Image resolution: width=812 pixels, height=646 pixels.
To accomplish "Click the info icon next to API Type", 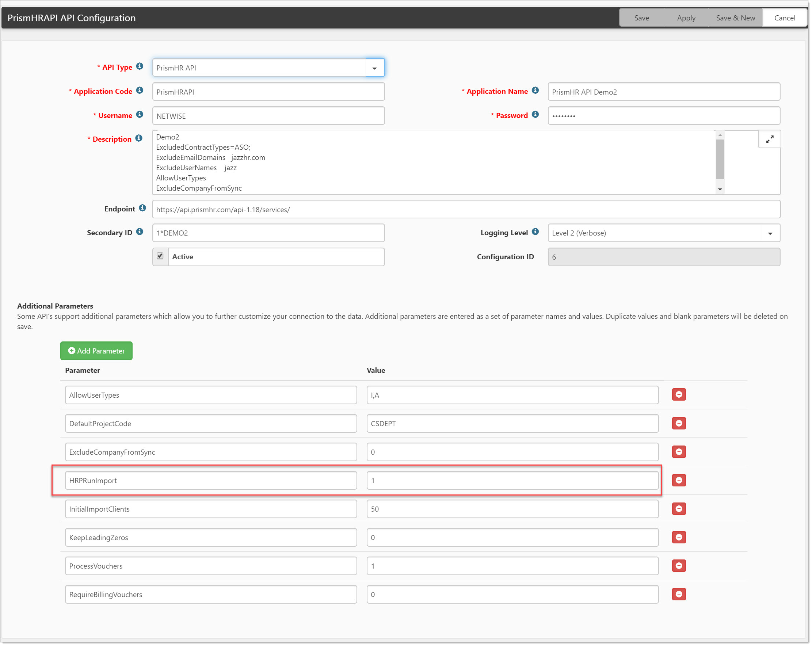I will pyautogui.click(x=140, y=66).
